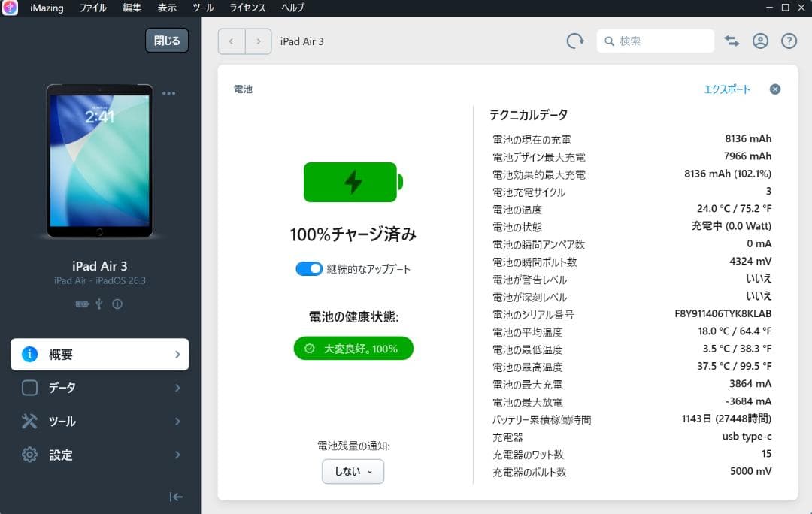Screen dimensions: 812x514
Task: Click the 37.5 °C / 99.5 °F maximum temperature
Action: [734, 367]
